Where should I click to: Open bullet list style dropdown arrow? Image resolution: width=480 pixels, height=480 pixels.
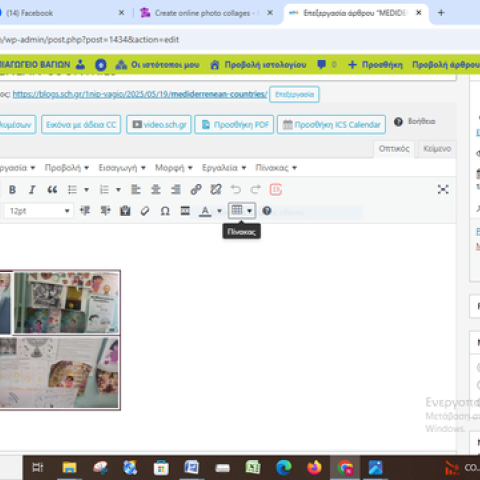point(87,190)
